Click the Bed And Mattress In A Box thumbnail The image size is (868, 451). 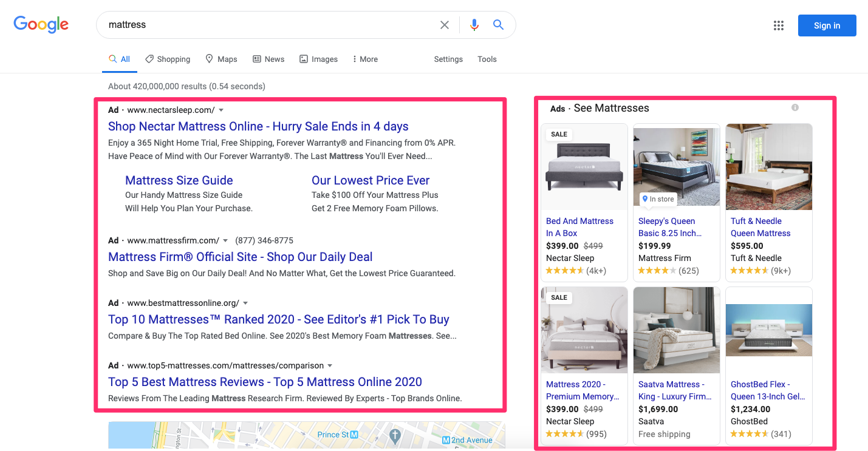pyautogui.click(x=584, y=167)
